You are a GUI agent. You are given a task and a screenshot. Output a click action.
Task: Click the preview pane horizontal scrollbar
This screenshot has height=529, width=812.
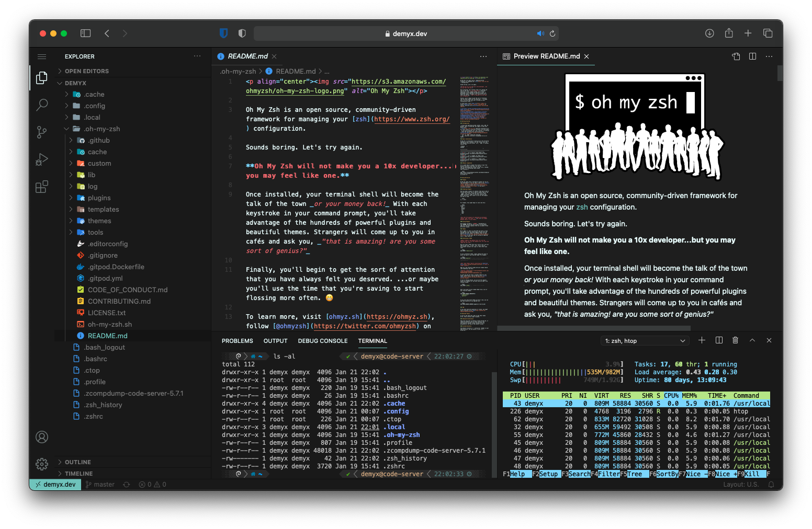[x=593, y=328]
